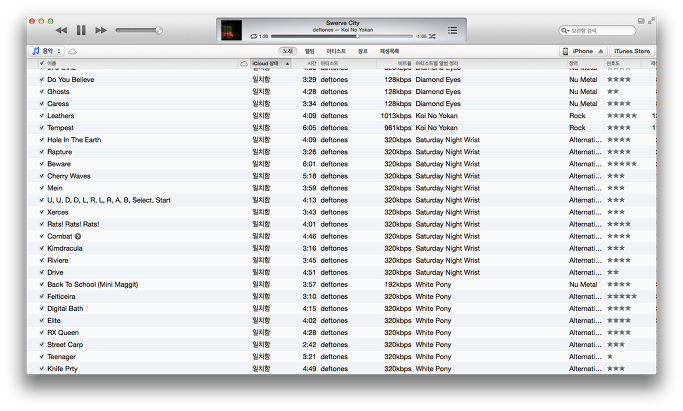Sort by the 비트율 column header
Screen dimensions: 683x411
(404, 64)
